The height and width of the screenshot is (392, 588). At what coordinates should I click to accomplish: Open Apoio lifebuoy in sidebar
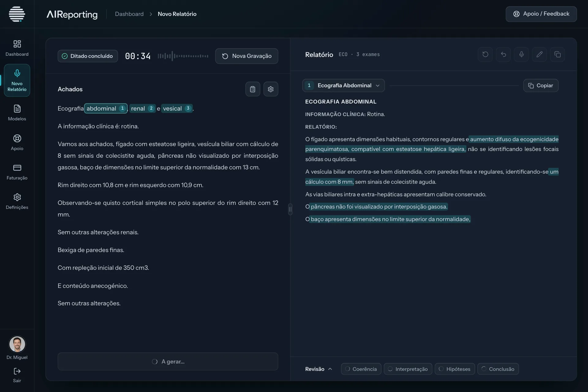click(17, 142)
